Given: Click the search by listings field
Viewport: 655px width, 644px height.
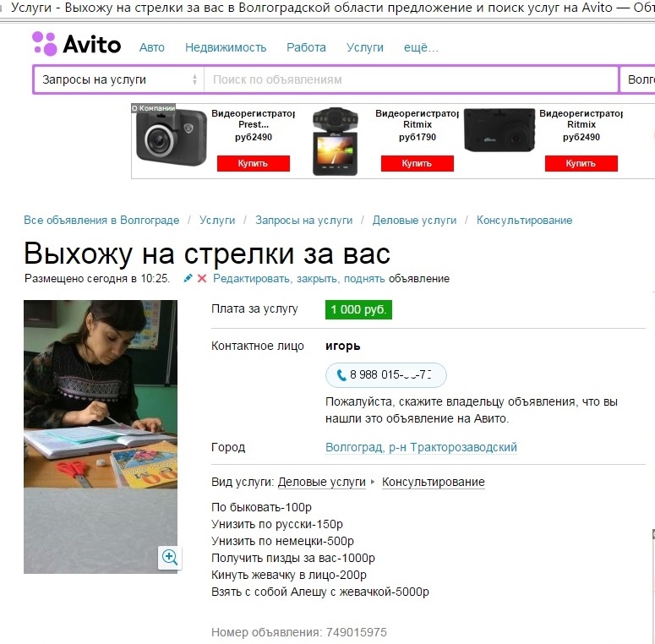Looking at the screenshot, I should pos(411,79).
